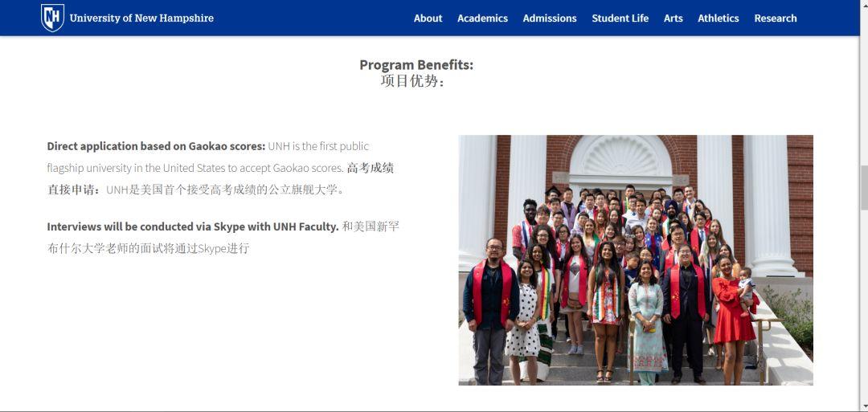Go to the Academics section

pos(482,18)
